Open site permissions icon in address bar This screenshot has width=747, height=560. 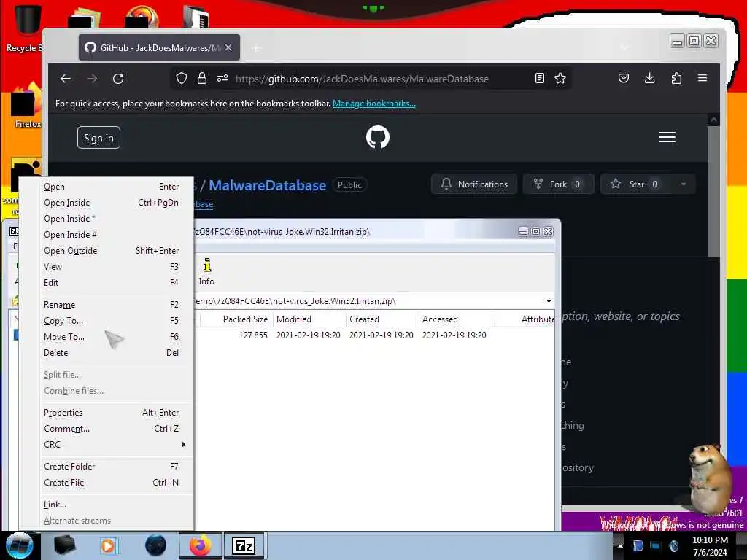pos(222,78)
